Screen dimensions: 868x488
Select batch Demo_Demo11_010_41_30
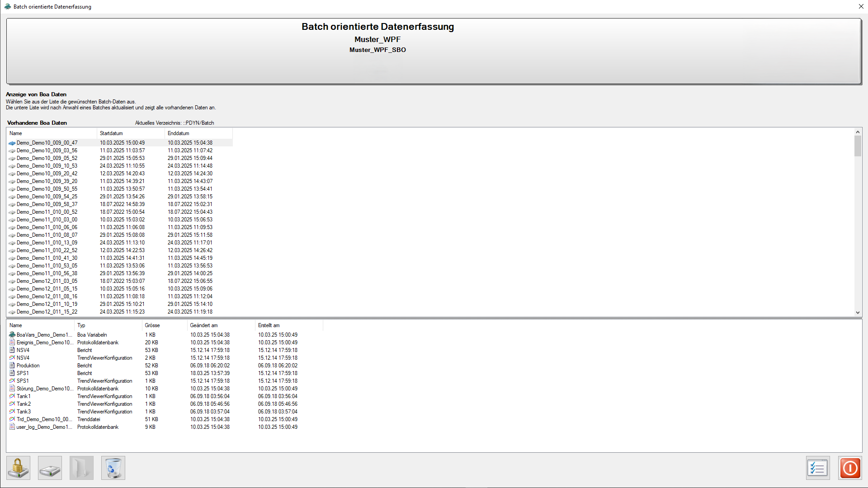click(120, 258)
